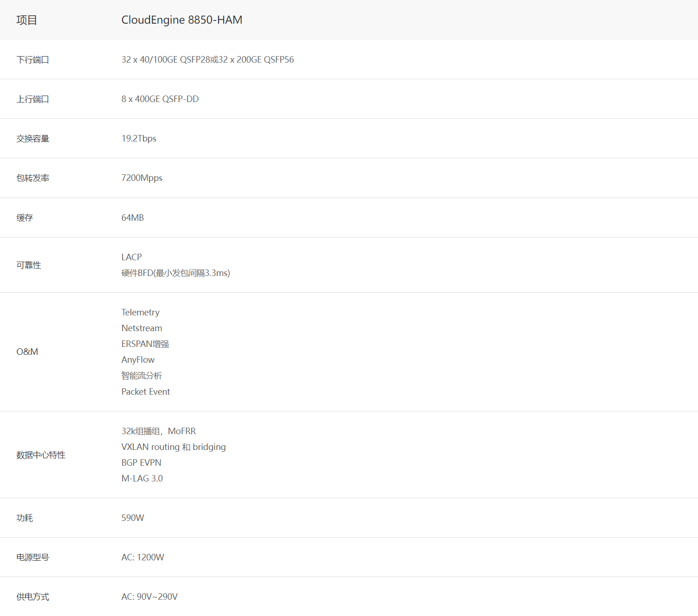Image resolution: width=698 pixels, height=616 pixels.
Task: Select the O&M row label
Action: 27,352
